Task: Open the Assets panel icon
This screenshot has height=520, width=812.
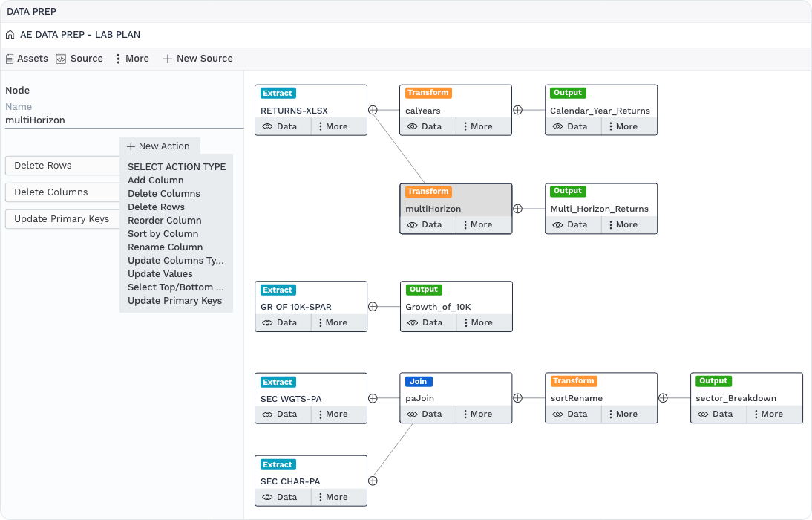Action: [10, 59]
